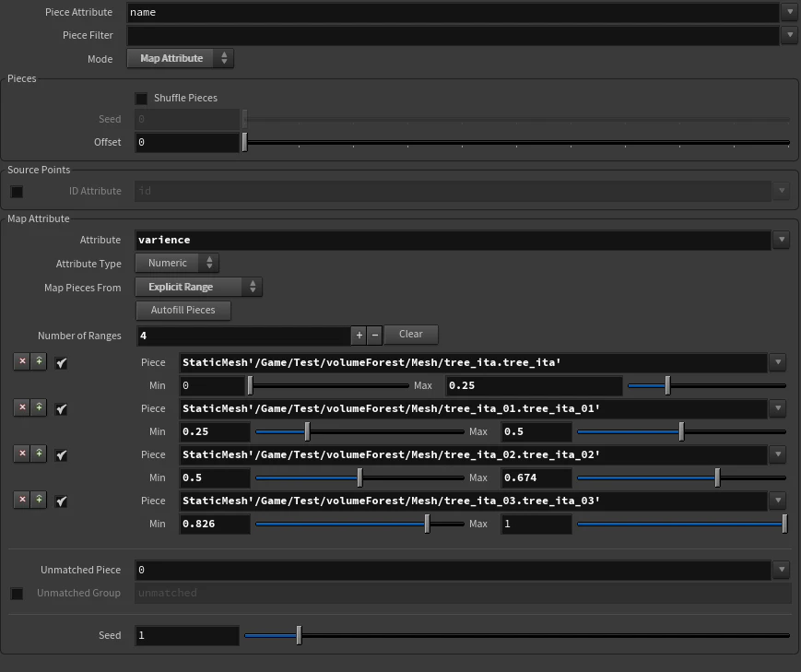Open the tree_ita_02 Piece dropdown arrow
The width and height of the screenshot is (801, 672).
tap(778, 454)
